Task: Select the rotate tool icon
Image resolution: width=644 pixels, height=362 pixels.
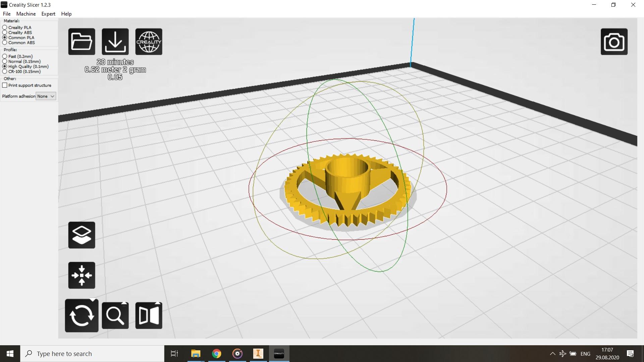Action: click(82, 315)
